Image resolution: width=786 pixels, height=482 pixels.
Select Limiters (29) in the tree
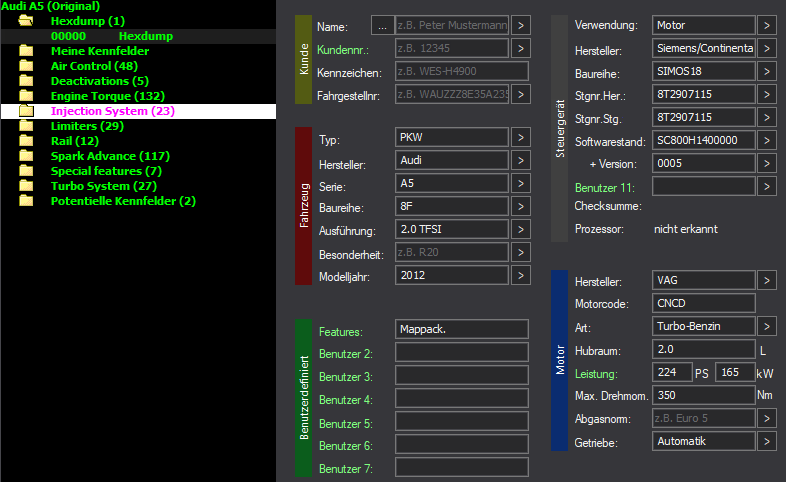87,126
